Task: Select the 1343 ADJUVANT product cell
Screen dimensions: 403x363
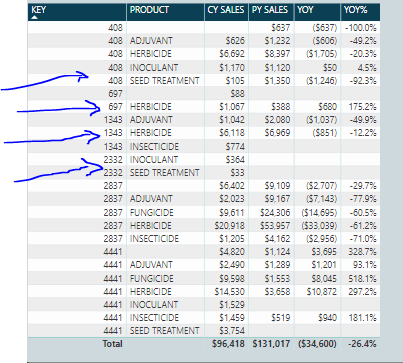Action: (x=151, y=120)
